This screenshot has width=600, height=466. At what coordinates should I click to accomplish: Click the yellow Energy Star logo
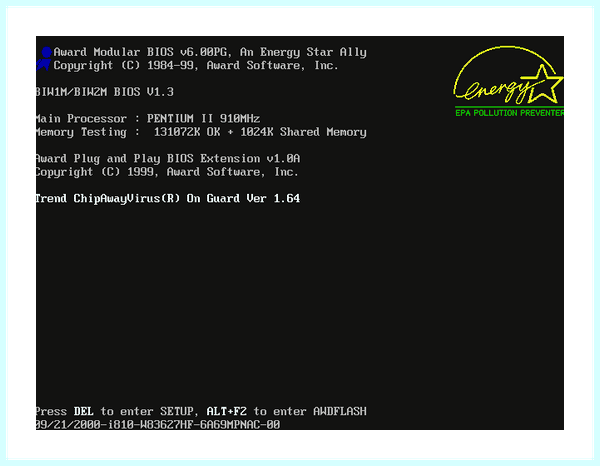pyautogui.click(x=508, y=75)
